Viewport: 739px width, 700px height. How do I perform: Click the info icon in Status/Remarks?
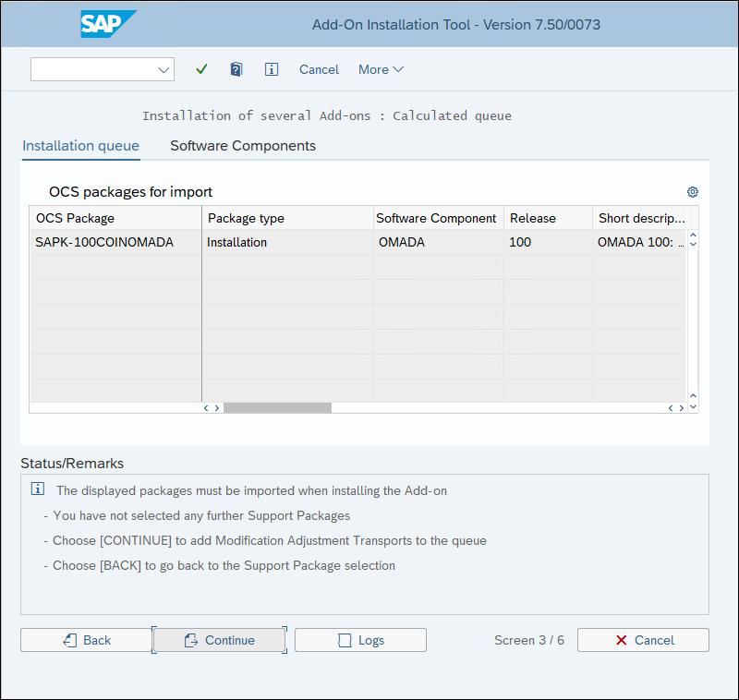[x=38, y=489]
